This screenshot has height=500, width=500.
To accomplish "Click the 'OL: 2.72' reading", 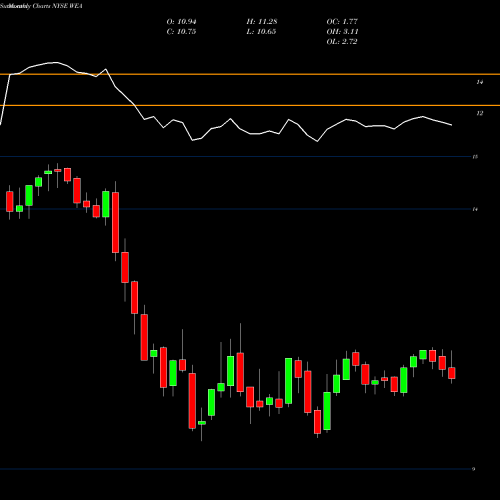I will (x=342, y=42).
